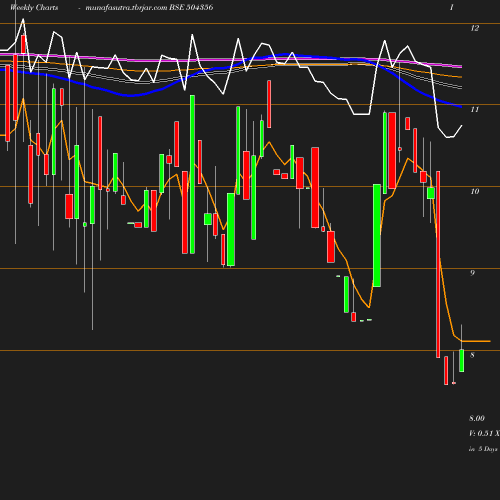The image size is (500, 500).
Task: Click the '8.00' closing price value
Action: click(477, 418)
